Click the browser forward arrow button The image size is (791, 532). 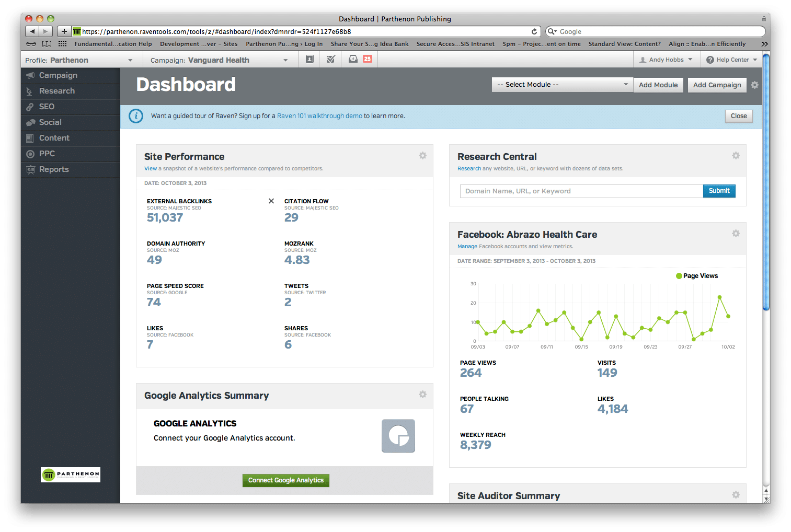click(46, 31)
